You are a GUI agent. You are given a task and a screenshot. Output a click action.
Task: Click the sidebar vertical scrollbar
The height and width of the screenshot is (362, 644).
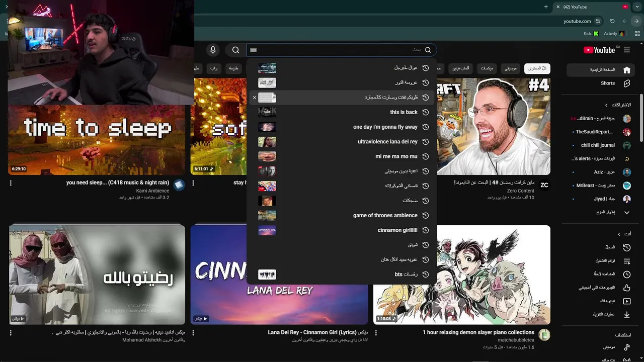point(641,118)
